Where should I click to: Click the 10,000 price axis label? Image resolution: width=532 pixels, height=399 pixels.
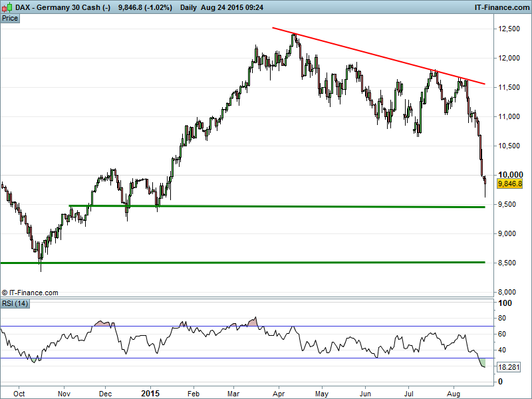point(509,174)
